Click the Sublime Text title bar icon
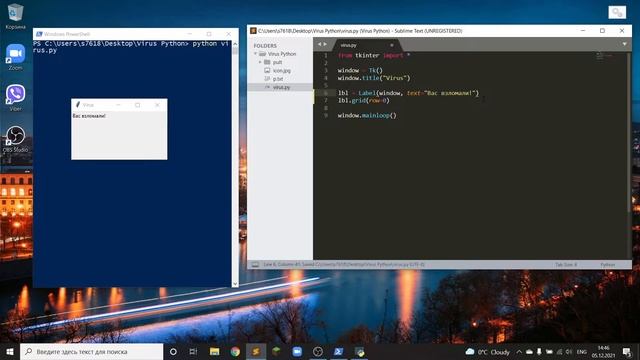This screenshot has width=640, height=360. (253, 31)
